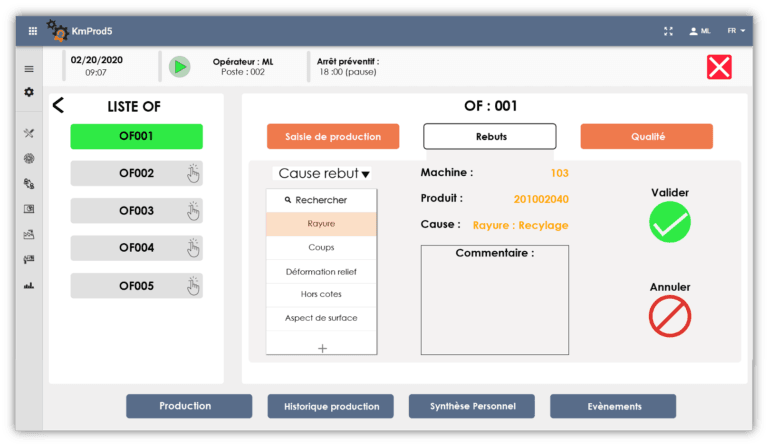Select order OF005 in list

tap(137, 285)
